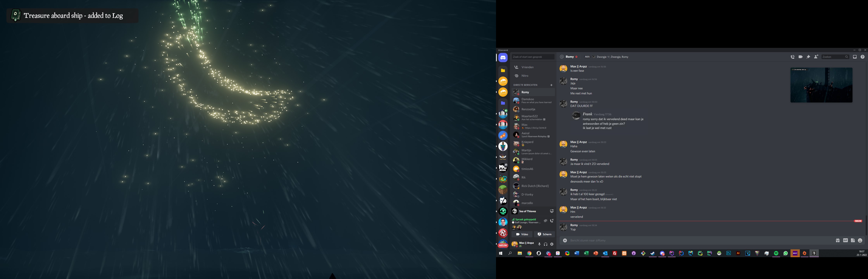
Task: Toggle noise suppression in voice panel
Action: click(x=545, y=221)
